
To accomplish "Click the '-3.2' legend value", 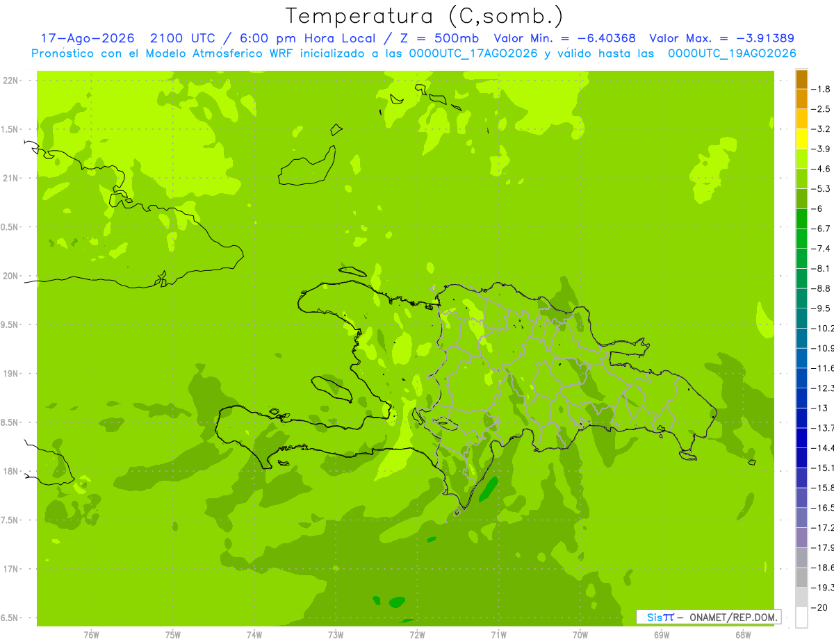I will click(x=821, y=129).
